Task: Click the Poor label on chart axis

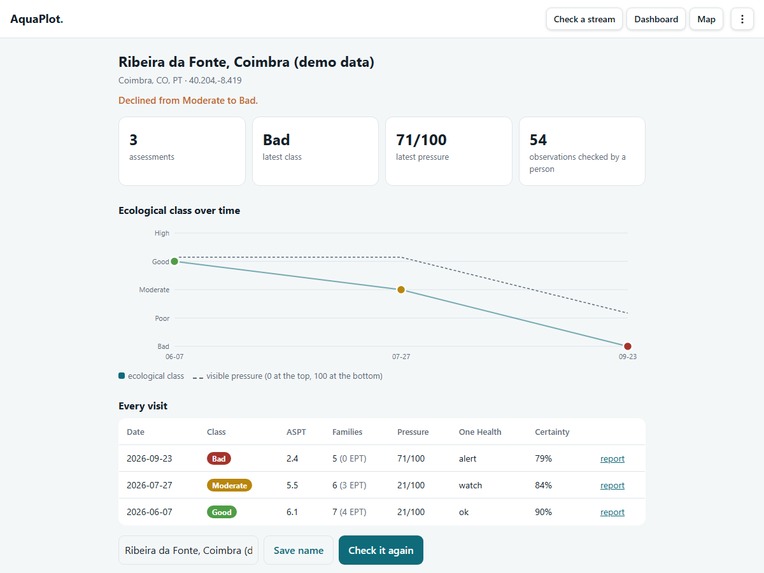Action: click(x=162, y=318)
